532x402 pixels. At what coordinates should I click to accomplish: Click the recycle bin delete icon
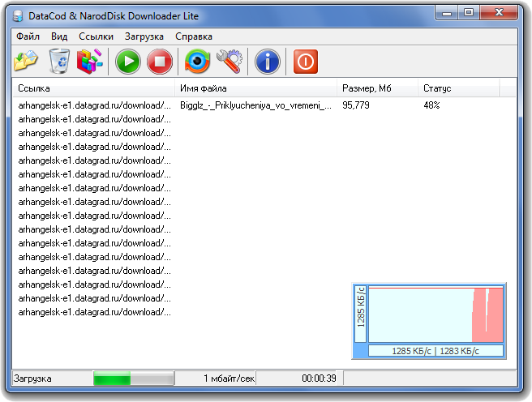59,61
